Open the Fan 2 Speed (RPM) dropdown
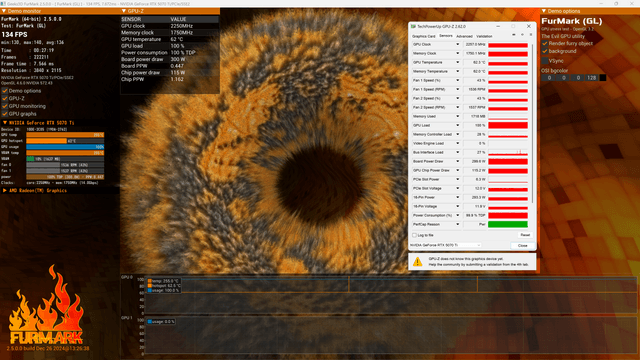The image size is (640, 360). point(457,107)
